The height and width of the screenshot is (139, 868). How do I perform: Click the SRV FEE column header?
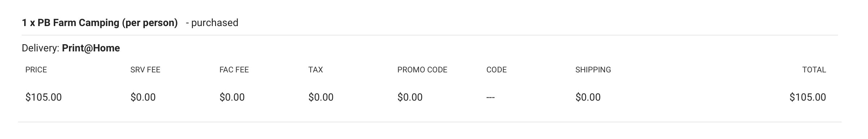coord(145,70)
